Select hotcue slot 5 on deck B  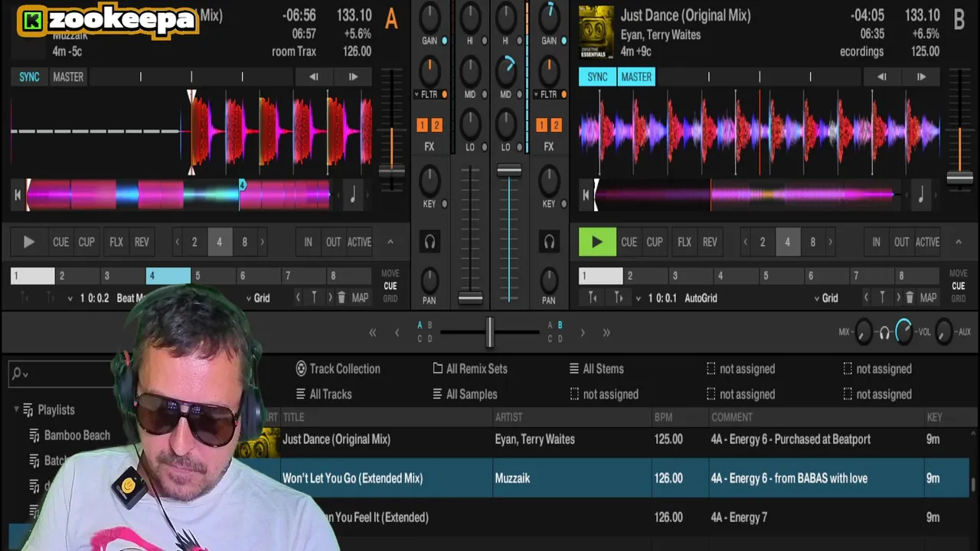tap(782, 275)
